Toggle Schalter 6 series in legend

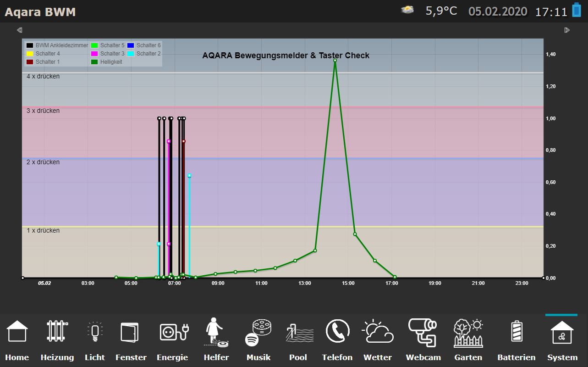tap(144, 45)
